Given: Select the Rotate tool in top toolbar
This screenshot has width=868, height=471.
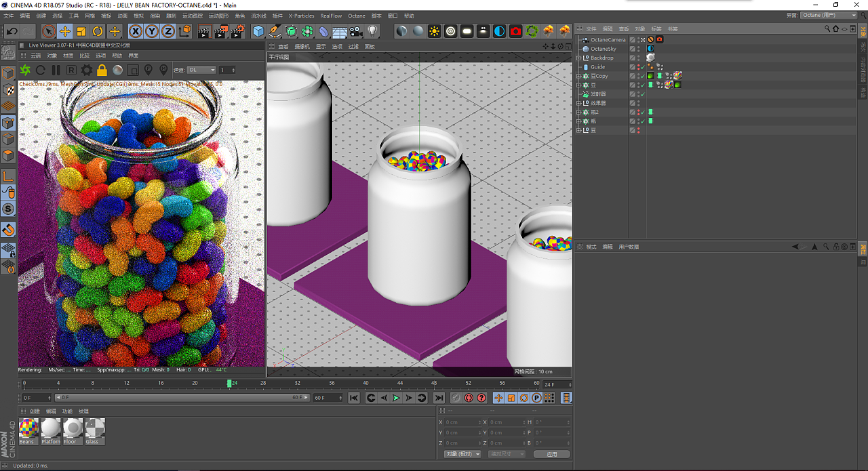Looking at the screenshot, I should click(98, 31).
